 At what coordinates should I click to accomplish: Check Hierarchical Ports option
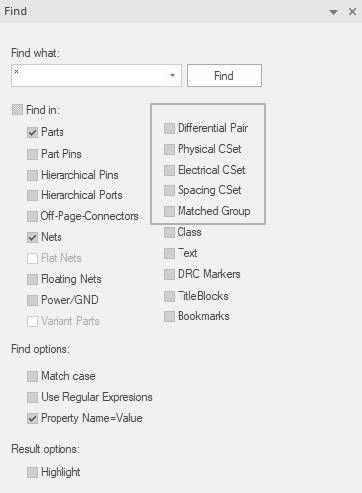click(x=32, y=195)
